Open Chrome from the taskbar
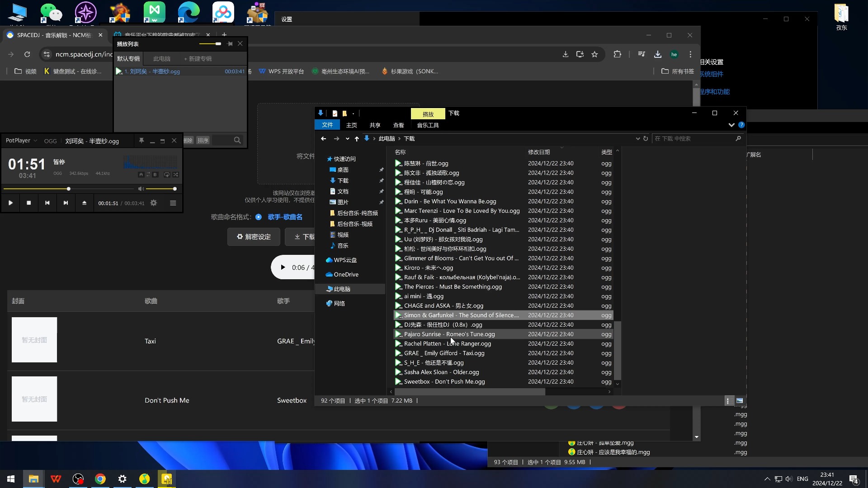 (100, 479)
